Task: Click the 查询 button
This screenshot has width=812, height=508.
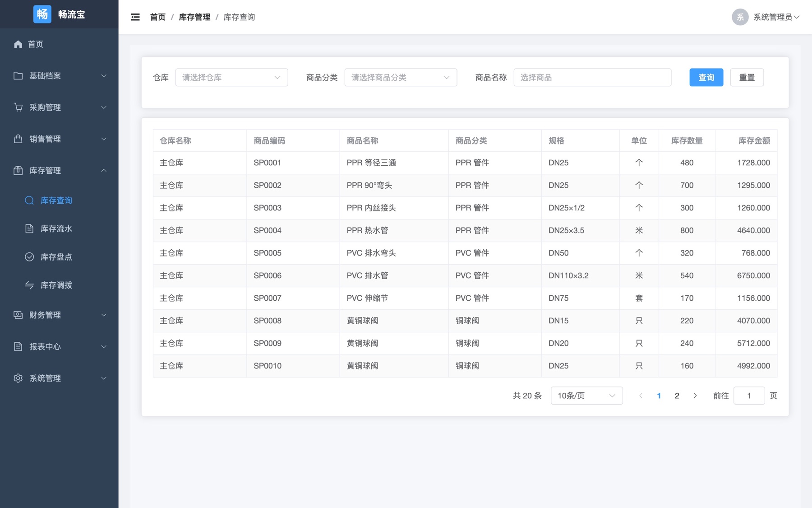Action: click(x=706, y=78)
